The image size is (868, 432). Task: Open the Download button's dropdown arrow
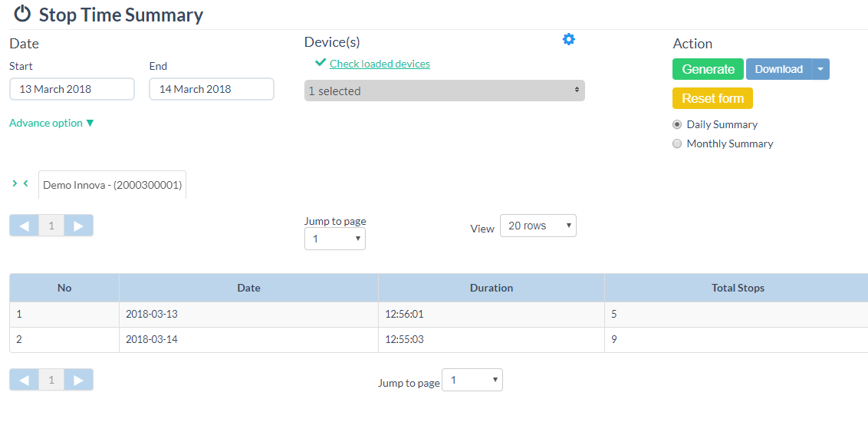(820, 69)
